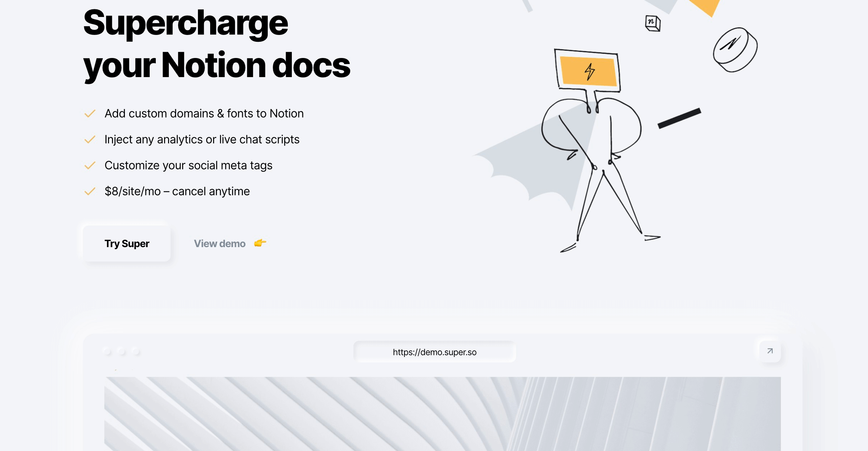
Task: Open demo in new tab arrow icon
Action: click(770, 351)
